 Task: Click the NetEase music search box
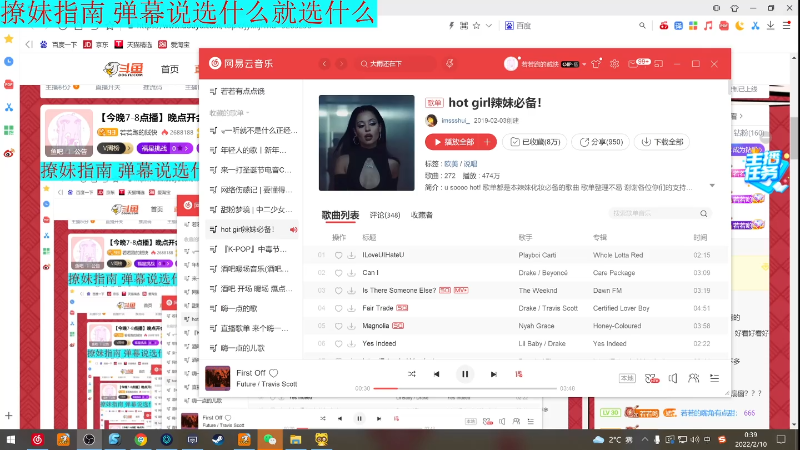point(396,64)
